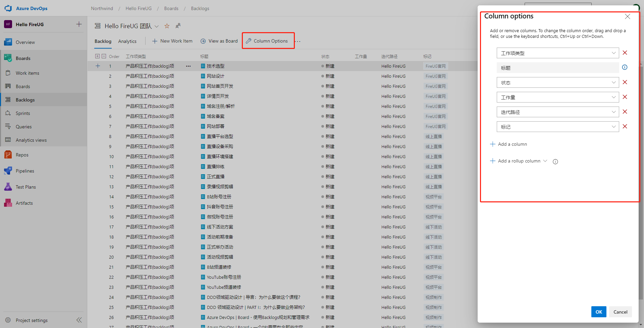Open the Hello FireUG 团队 team selector dropdown

(157, 26)
